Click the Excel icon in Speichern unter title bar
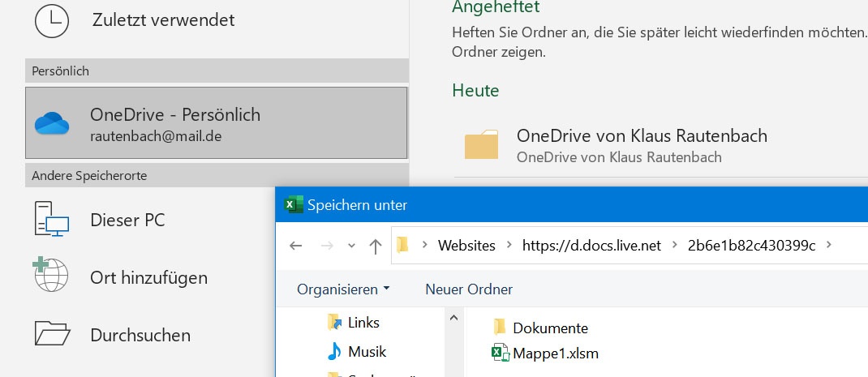The height and width of the screenshot is (377, 868). (x=294, y=205)
